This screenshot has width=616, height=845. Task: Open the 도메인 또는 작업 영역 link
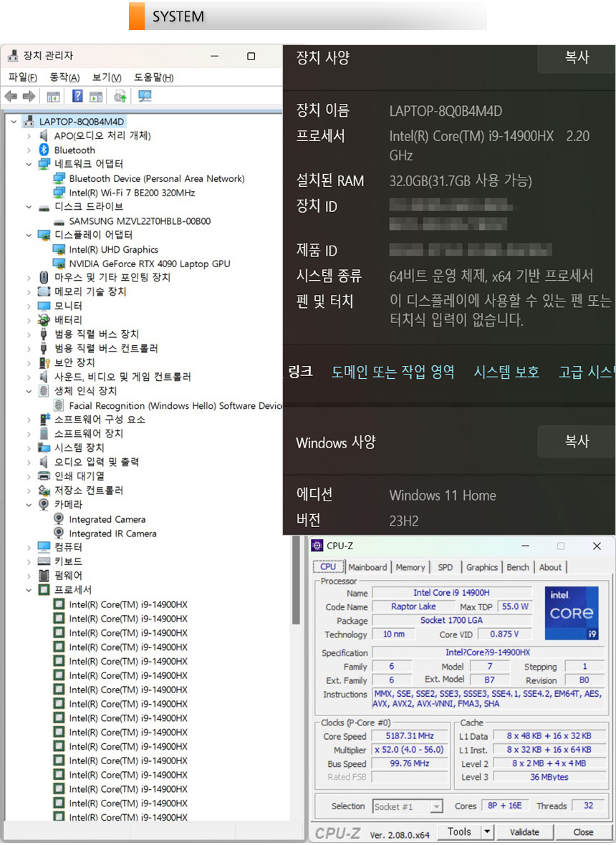393,372
